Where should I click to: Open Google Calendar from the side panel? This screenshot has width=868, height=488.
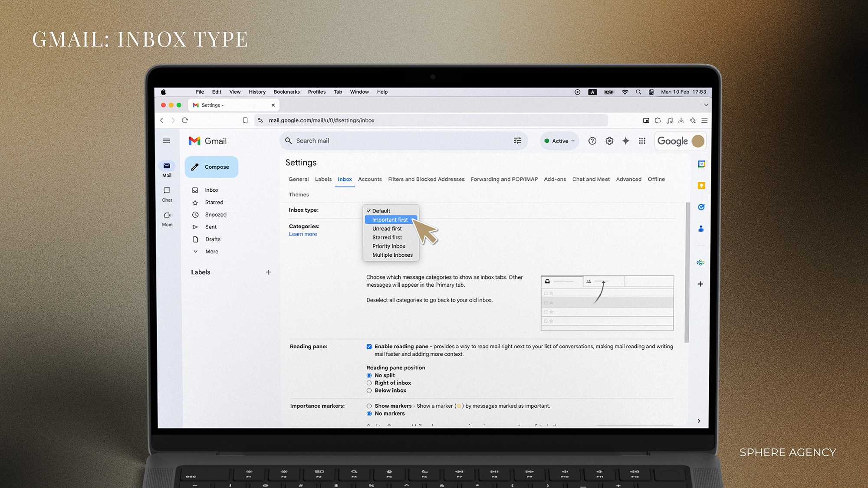click(x=701, y=164)
